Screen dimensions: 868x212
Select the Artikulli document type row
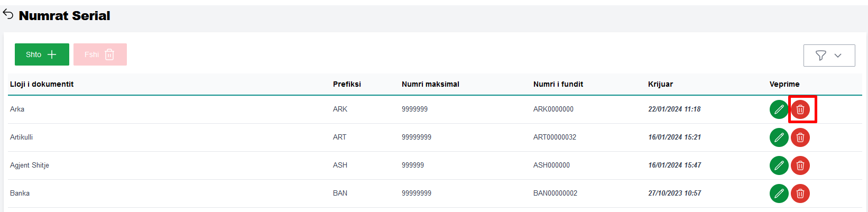22,137
